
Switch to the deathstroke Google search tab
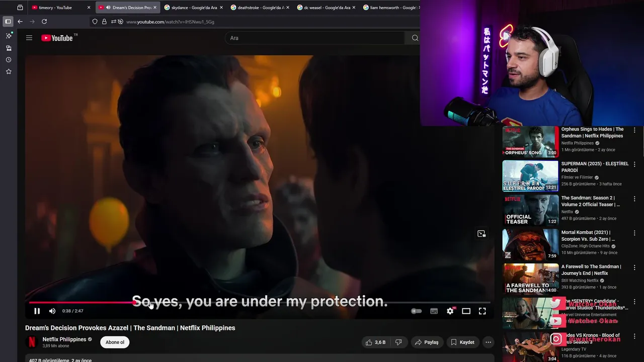pyautogui.click(x=261, y=8)
